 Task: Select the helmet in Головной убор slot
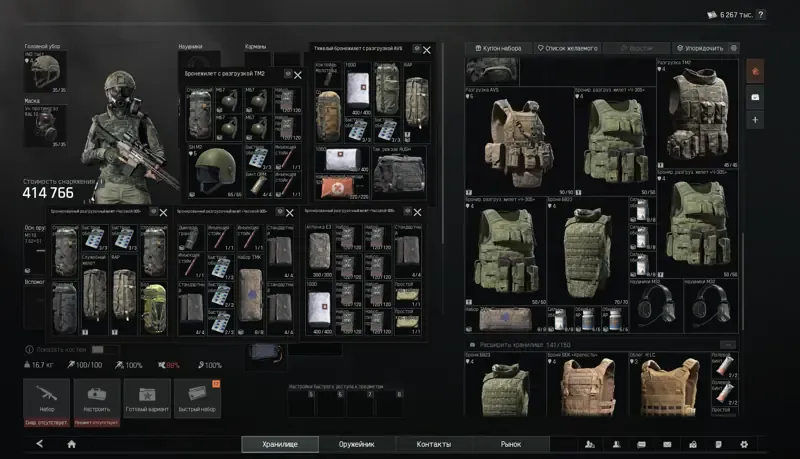point(45,71)
